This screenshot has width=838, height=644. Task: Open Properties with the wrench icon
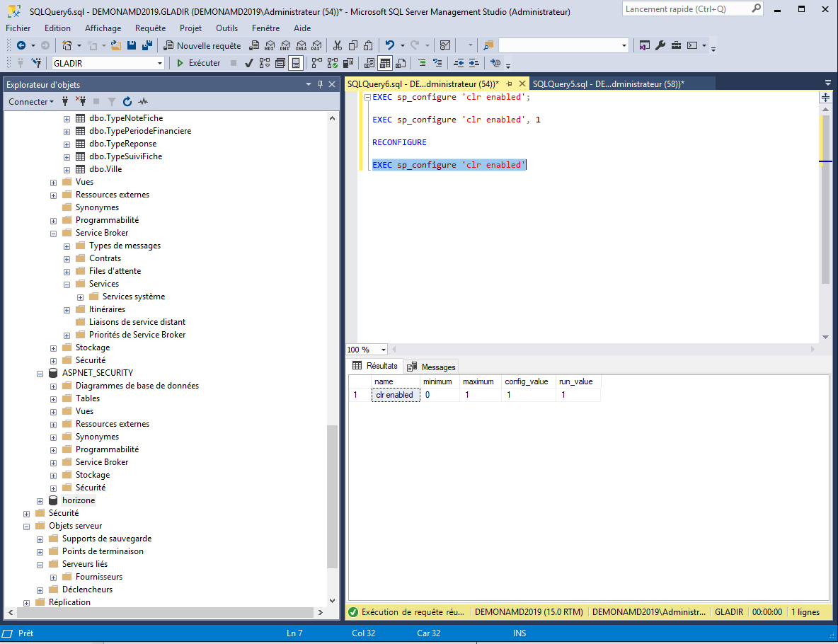pos(660,45)
